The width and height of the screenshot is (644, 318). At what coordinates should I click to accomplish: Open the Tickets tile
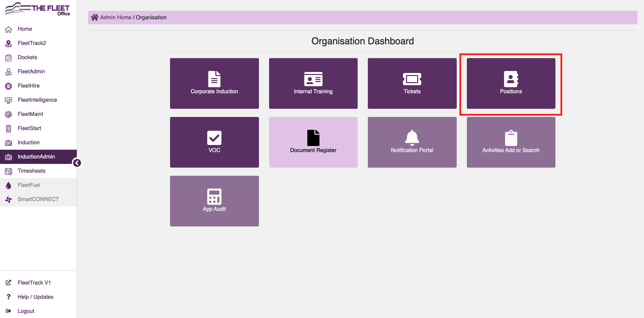[412, 83]
